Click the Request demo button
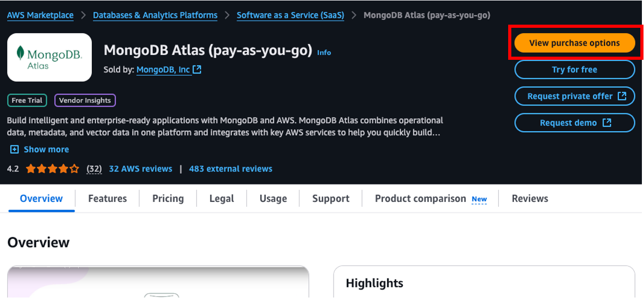The width and height of the screenshot is (644, 298). click(x=575, y=123)
